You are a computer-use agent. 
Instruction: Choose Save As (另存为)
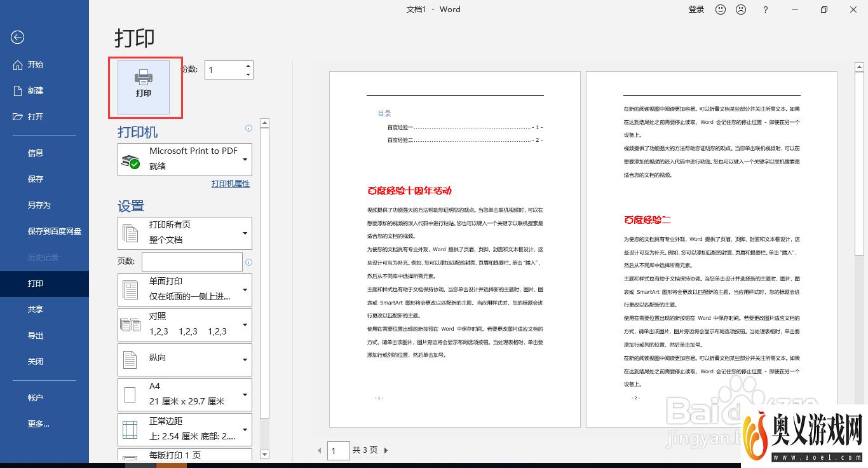pyautogui.click(x=44, y=205)
